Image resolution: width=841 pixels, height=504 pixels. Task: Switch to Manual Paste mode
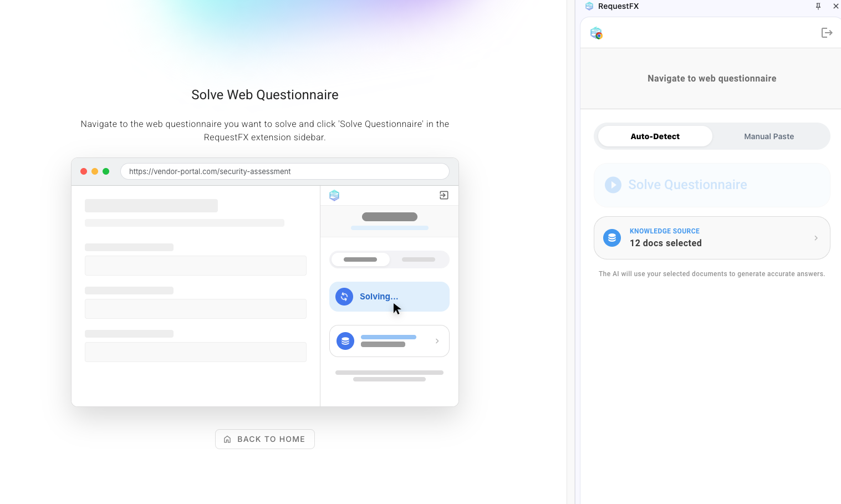coord(769,136)
